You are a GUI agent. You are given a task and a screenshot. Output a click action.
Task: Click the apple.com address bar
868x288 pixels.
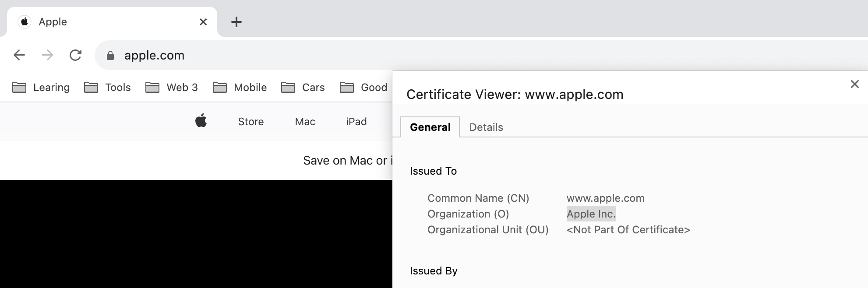tap(481, 55)
